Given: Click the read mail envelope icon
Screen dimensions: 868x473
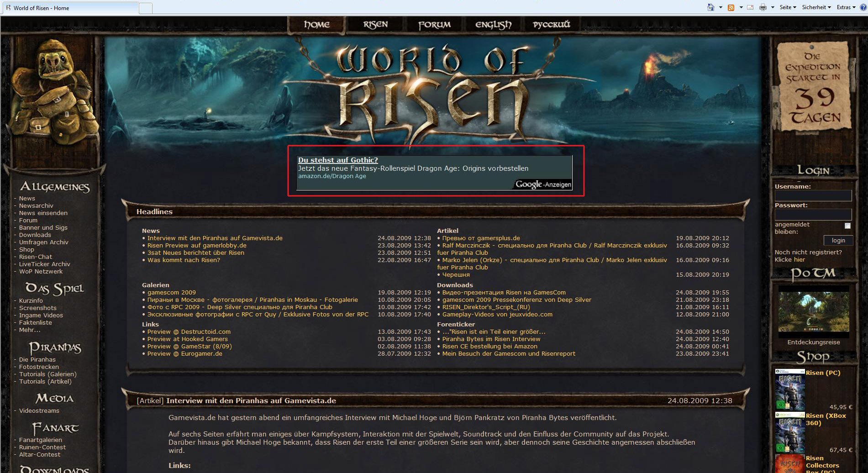Looking at the screenshot, I should pyautogui.click(x=750, y=7).
